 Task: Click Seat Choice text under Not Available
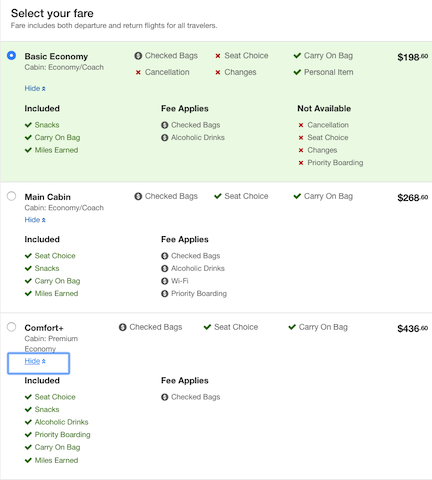pos(328,138)
